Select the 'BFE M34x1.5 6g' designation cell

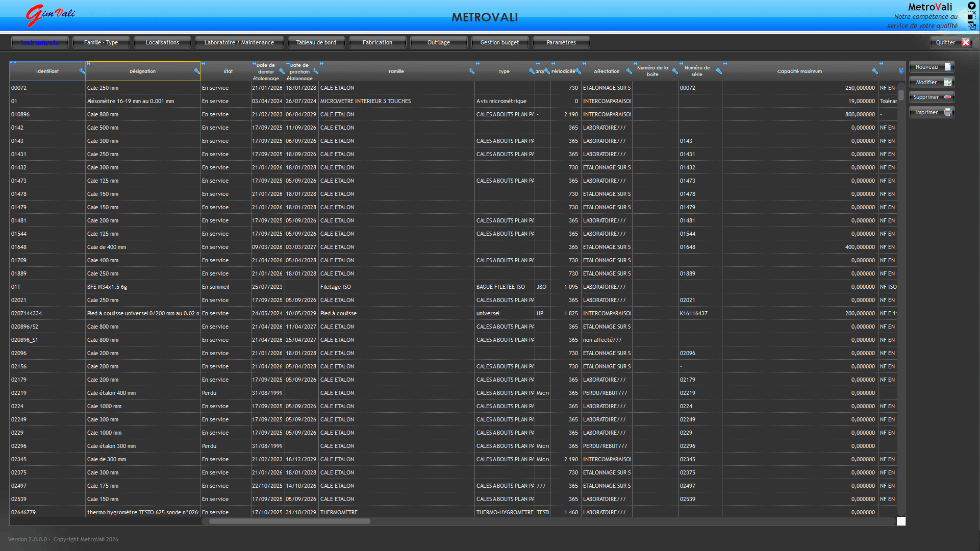(x=143, y=287)
